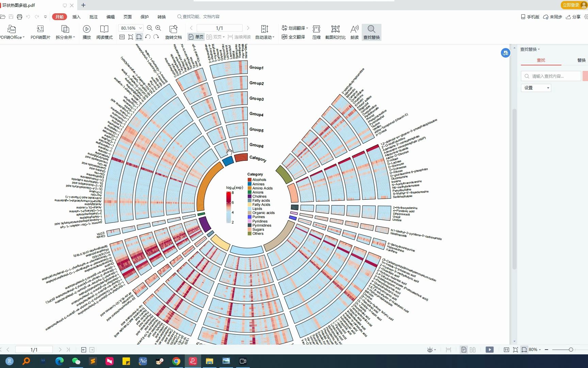Click the 手机版 mobile version button
The height and width of the screenshot is (368, 588).
[x=530, y=17]
